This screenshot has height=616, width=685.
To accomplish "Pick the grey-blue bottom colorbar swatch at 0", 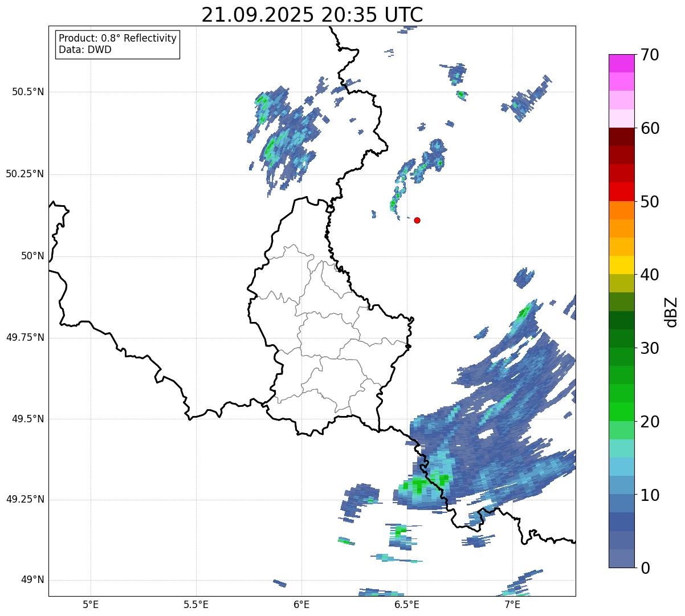I will 622,558.
